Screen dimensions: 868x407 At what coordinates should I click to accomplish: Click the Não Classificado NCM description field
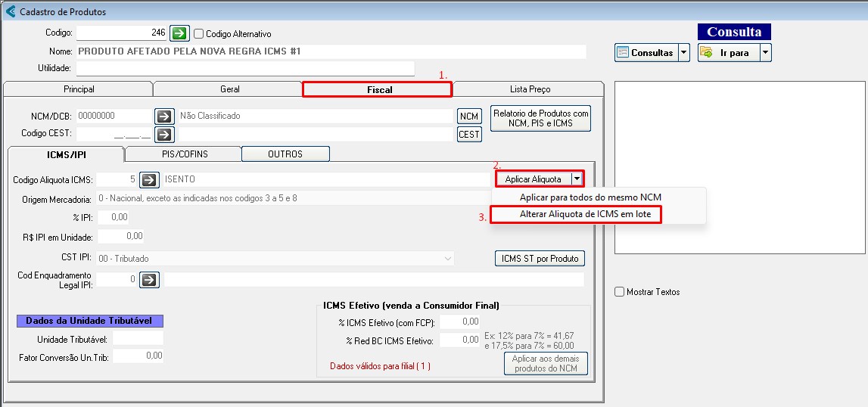pos(316,117)
